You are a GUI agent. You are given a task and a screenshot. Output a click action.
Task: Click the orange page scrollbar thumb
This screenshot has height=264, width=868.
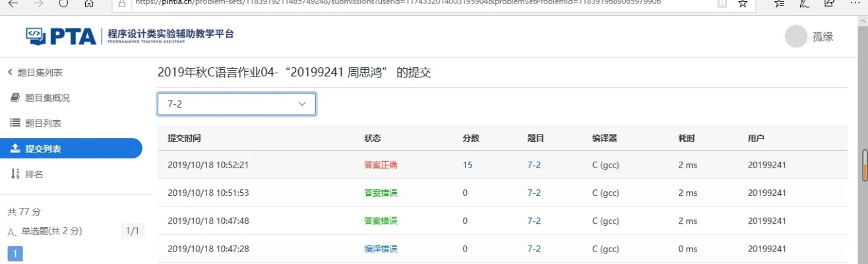[865, 165]
